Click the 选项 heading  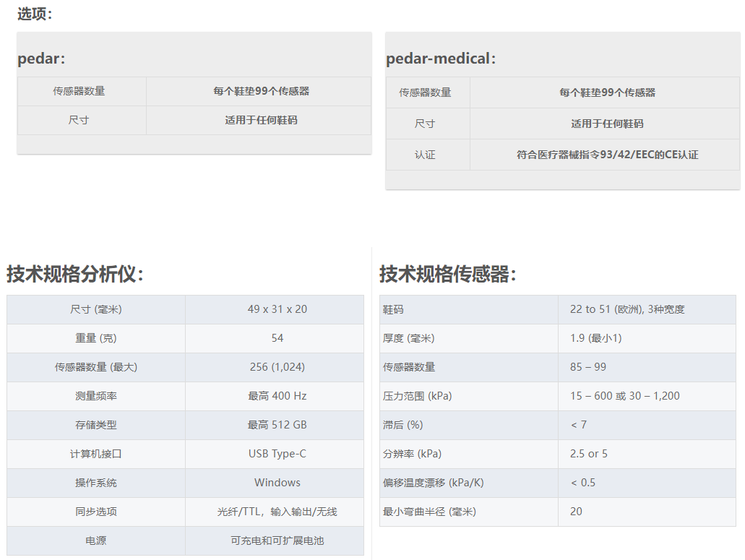pos(35,14)
